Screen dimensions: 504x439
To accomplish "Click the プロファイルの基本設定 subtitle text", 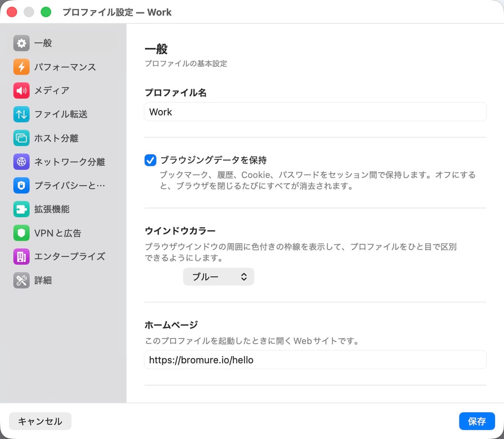I will 186,63.
